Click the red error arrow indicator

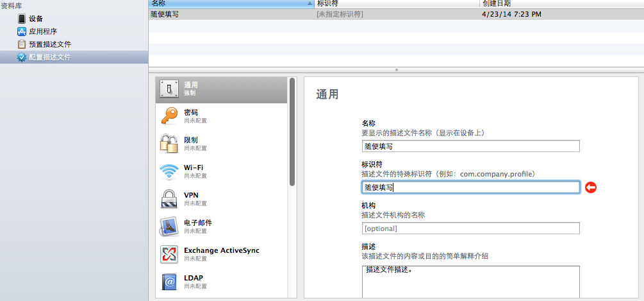[591, 187]
